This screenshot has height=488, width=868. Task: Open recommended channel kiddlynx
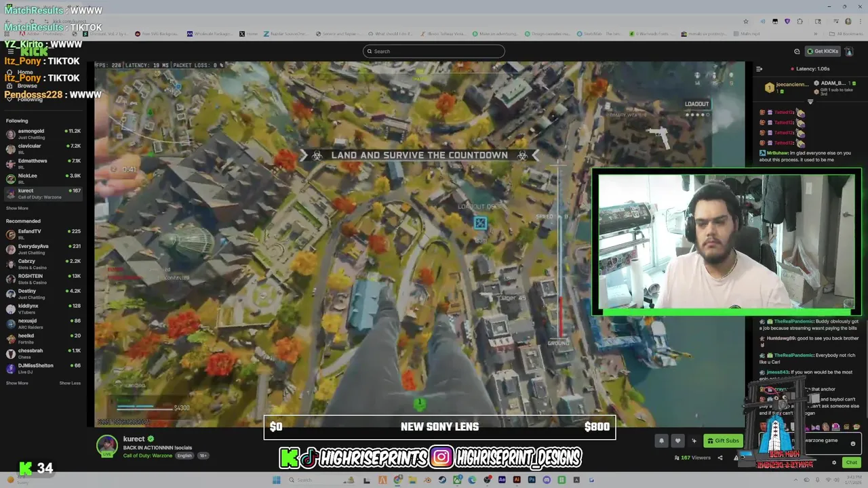(x=43, y=308)
